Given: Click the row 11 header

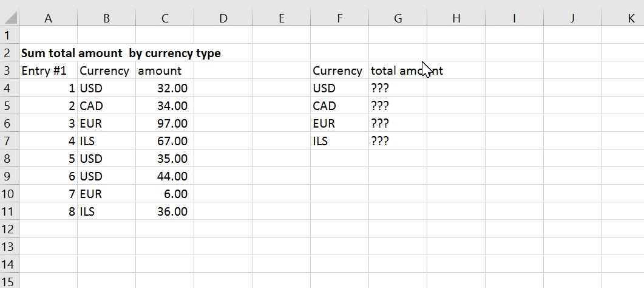Looking at the screenshot, I should tap(9, 211).
